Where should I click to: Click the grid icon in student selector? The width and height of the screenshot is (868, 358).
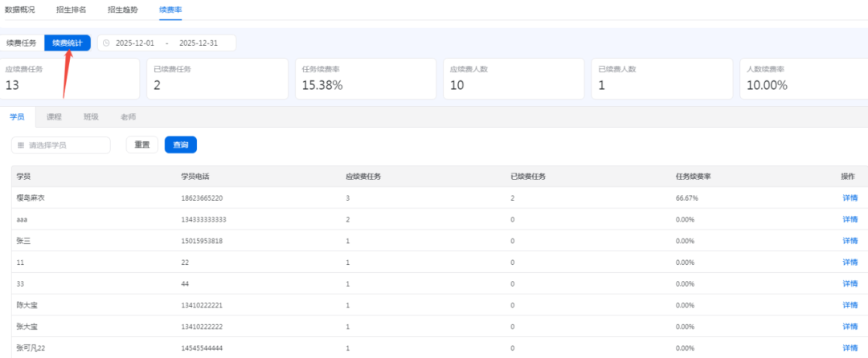(21, 145)
